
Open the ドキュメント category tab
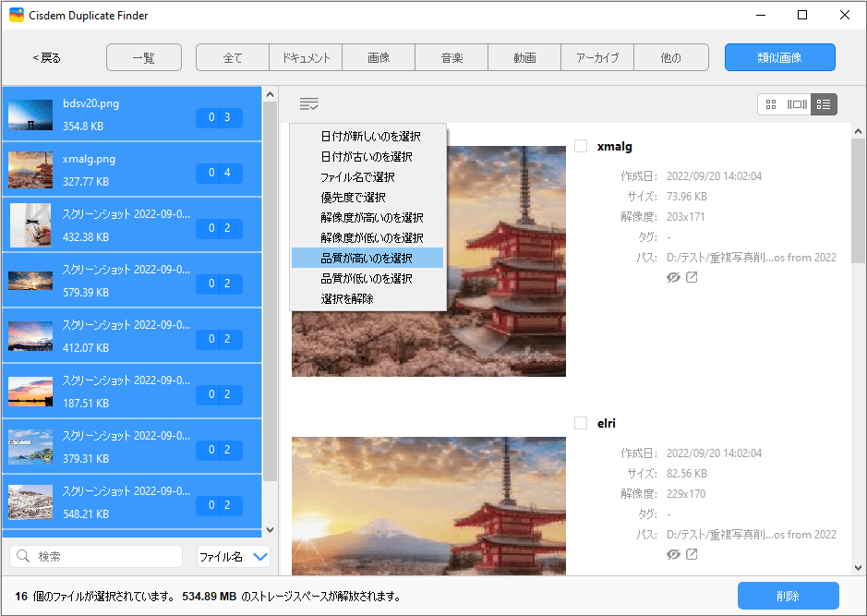tap(306, 56)
